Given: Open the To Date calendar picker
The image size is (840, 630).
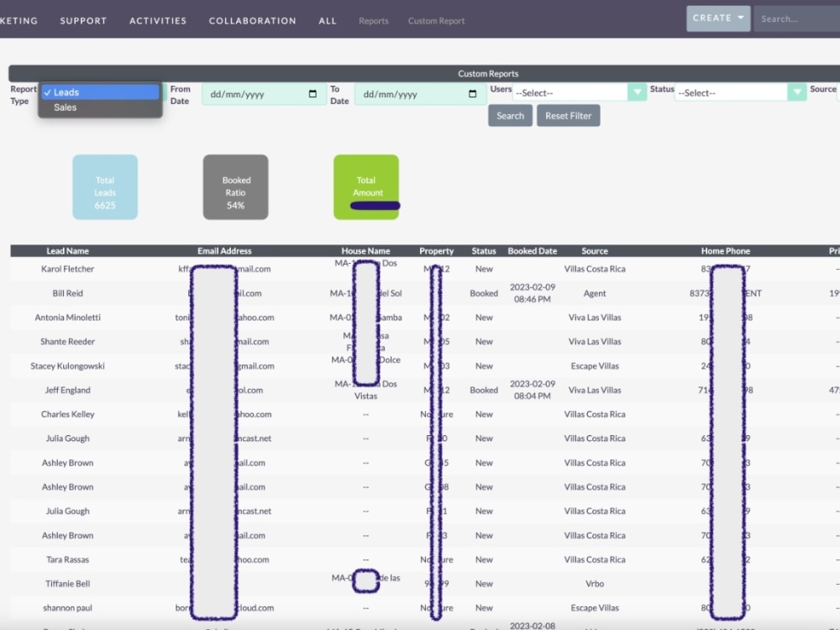Looking at the screenshot, I should click(x=471, y=95).
